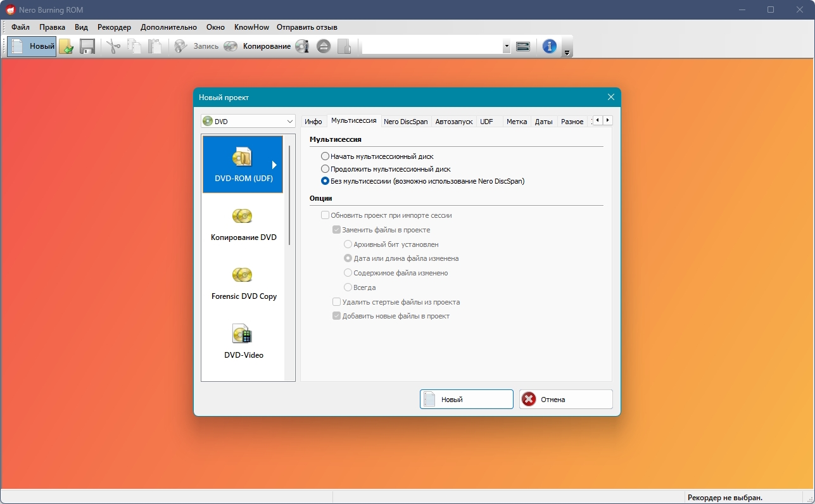Choose Продолжить мультисессионный диск option
This screenshot has width=815, height=504.
(325, 169)
